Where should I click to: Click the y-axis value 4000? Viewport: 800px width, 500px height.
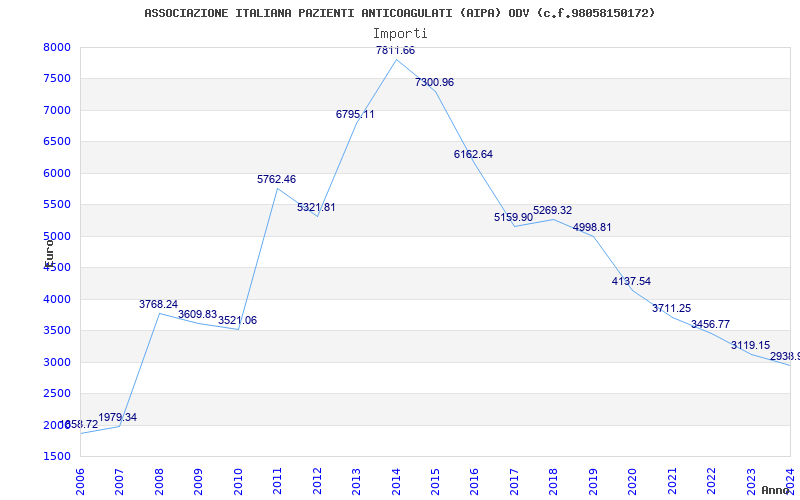[x=57, y=299]
